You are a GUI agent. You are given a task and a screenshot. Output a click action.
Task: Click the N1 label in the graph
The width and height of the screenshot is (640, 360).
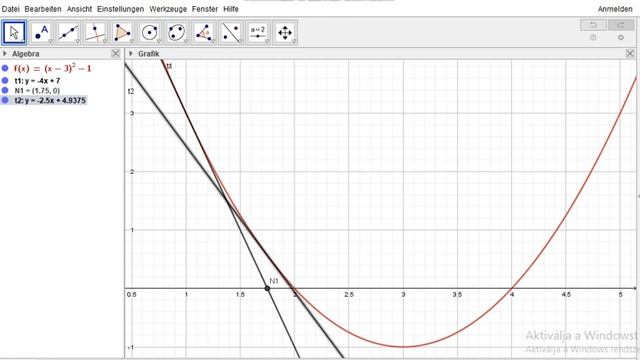pyautogui.click(x=274, y=281)
